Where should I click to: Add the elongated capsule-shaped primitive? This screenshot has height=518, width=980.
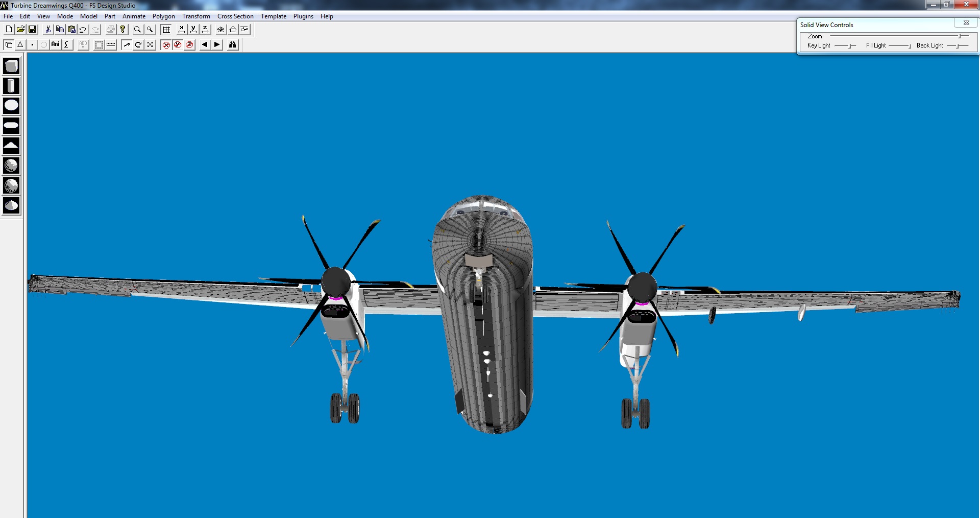click(11, 126)
